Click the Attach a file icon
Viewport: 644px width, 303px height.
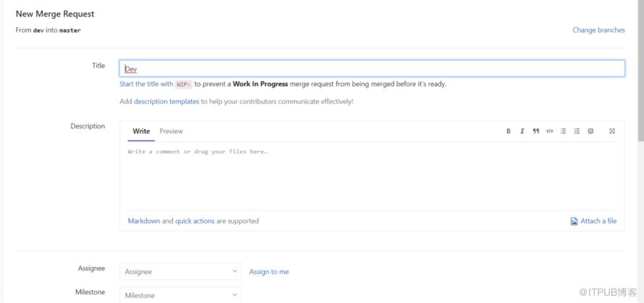[x=575, y=221]
